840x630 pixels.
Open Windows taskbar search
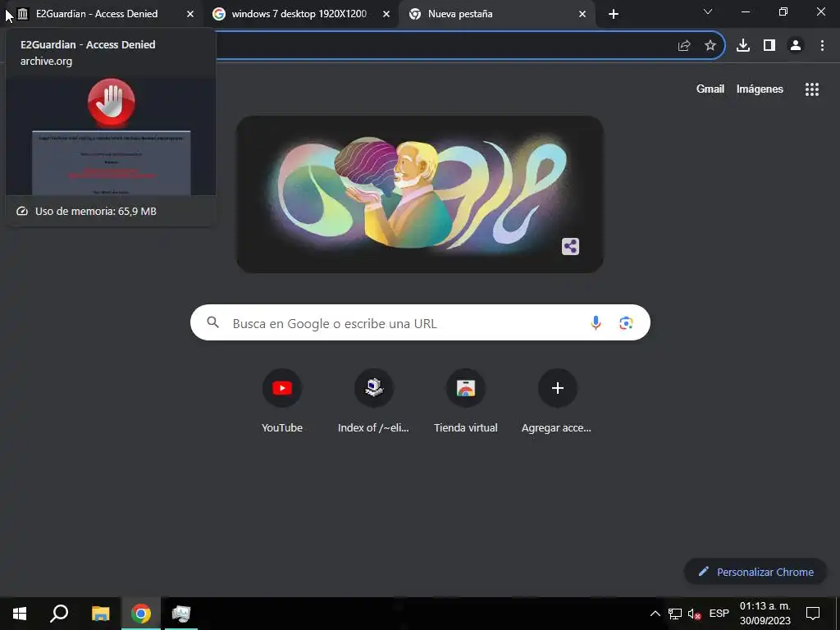(x=59, y=614)
